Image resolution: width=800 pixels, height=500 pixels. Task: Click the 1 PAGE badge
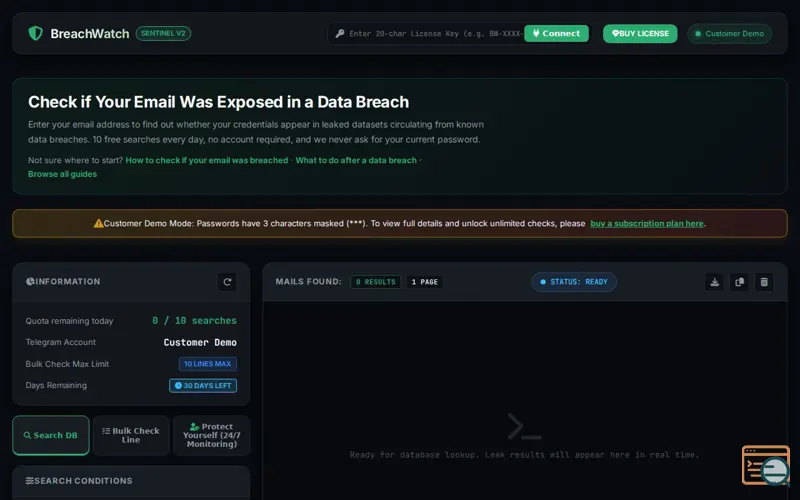click(424, 282)
